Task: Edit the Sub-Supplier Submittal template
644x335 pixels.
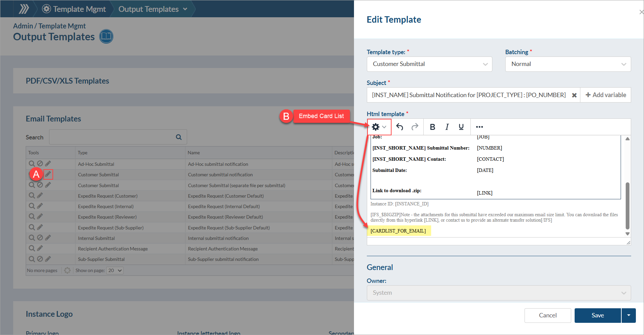Action: tap(48, 259)
